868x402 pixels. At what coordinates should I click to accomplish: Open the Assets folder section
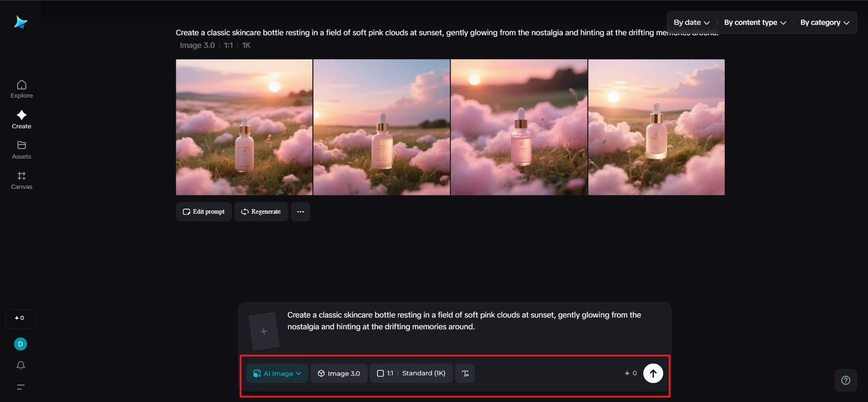(x=21, y=150)
